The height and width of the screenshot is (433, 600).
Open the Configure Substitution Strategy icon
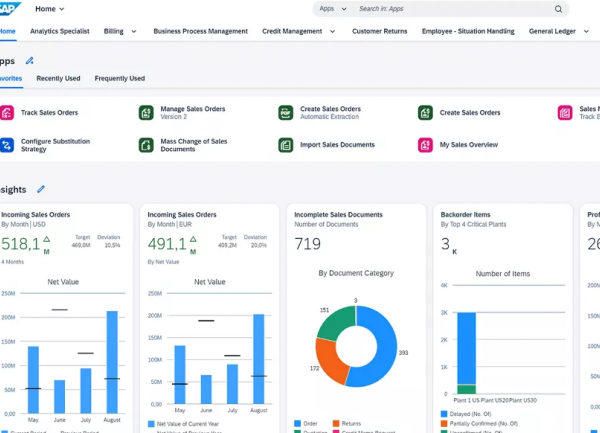[x=7, y=145]
